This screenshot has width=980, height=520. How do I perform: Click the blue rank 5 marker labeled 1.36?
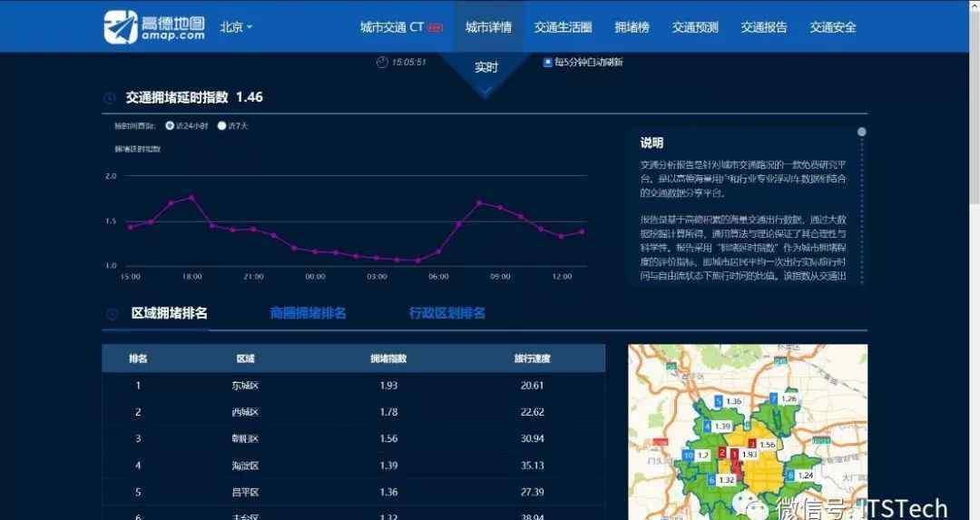click(719, 401)
